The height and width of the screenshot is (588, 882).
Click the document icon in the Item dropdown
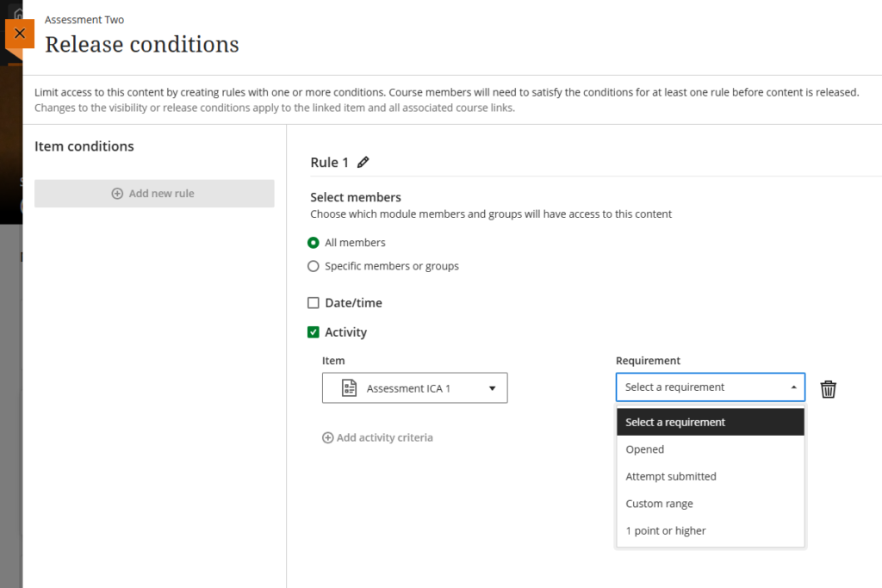click(x=350, y=388)
